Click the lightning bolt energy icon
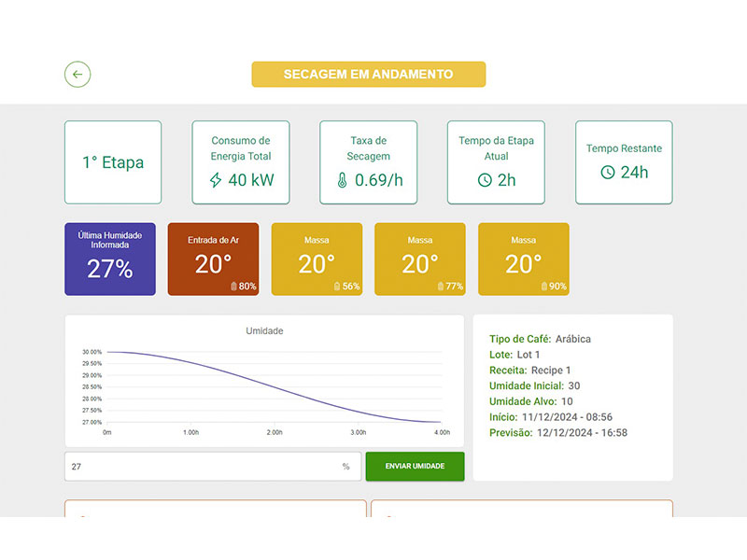 tap(216, 180)
